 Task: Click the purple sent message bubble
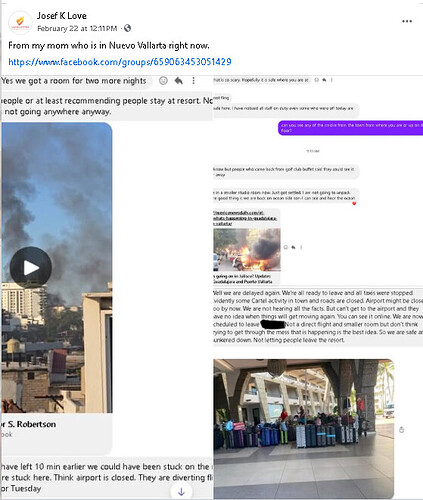click(x=351, y=128)
